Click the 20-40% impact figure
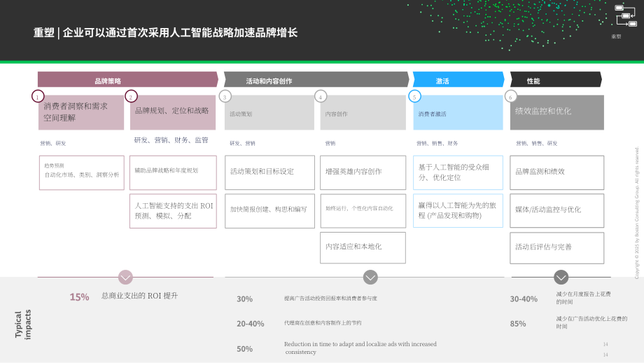 [x=250, y=324]
